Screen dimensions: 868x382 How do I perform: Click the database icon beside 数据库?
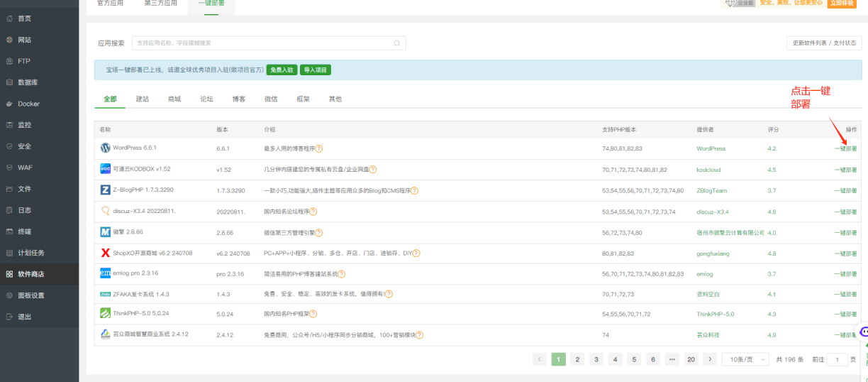point(9,82)
